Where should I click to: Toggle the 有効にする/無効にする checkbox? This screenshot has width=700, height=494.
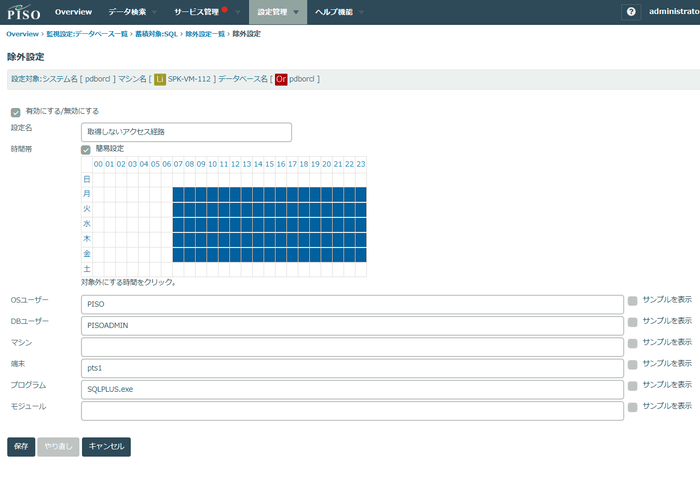click(x=15, y=112)
